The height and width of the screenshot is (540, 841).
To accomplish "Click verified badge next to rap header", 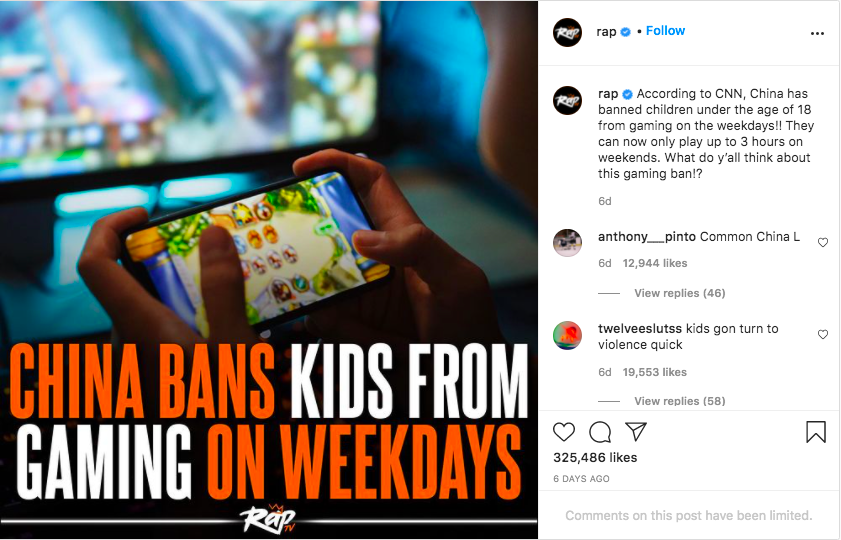I will [x=625, y=32].
